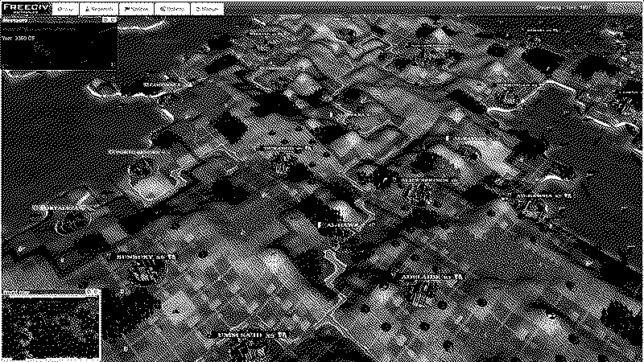Click the Options gear icon
Image resolution: width=644 pixels, height=362 pixels.
pos(163,8)
